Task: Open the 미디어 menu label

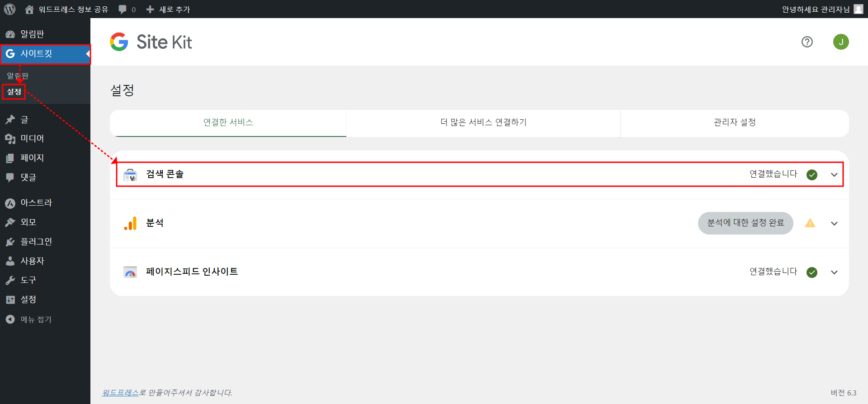Action: (x=32, y=139)
